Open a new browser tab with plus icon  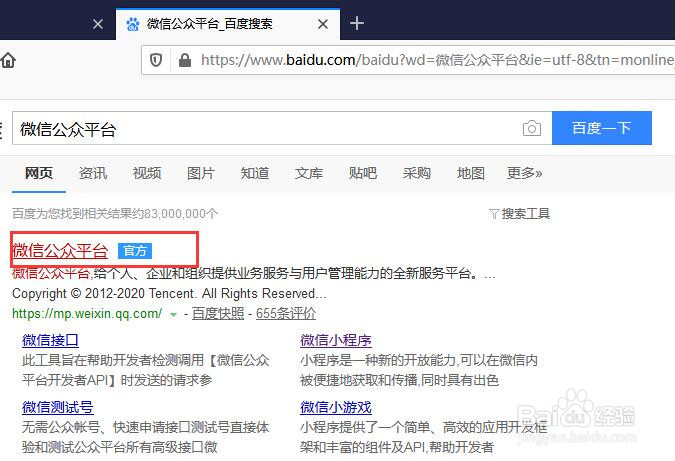point(357,23)
